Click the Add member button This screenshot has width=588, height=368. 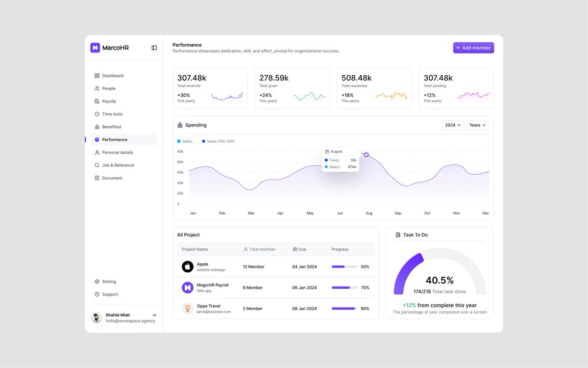click(x=473, y=48)
